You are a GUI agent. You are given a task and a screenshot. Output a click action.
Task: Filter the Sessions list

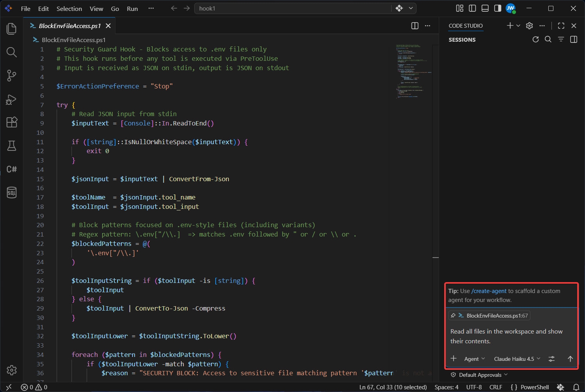561,39
